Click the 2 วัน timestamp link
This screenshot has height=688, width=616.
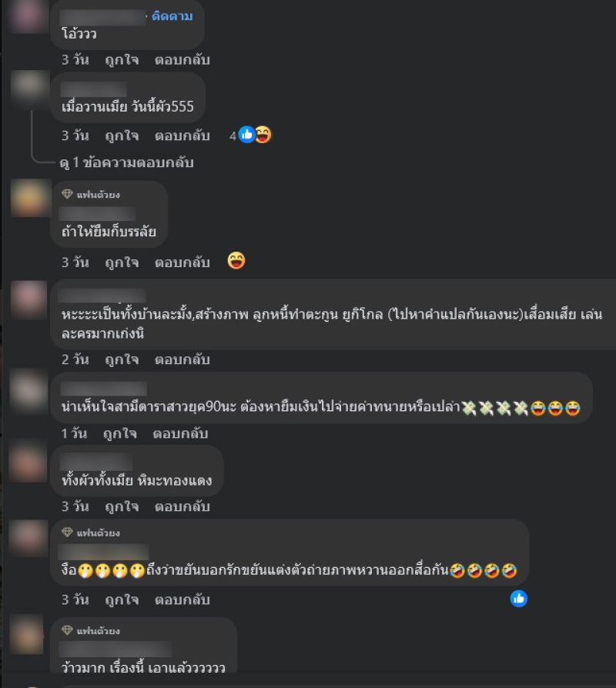[x=75, y=359]
